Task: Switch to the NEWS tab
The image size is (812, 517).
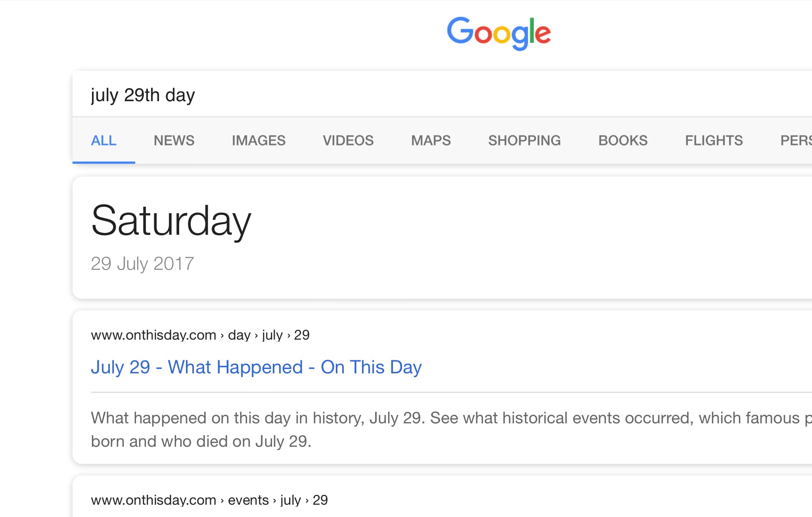Action: point(174,140)
